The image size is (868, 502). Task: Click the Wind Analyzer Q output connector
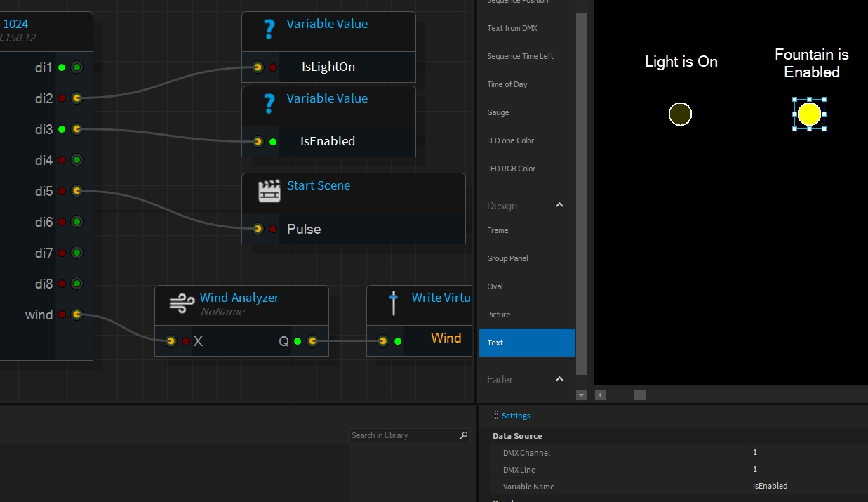(x=312, y=341)
